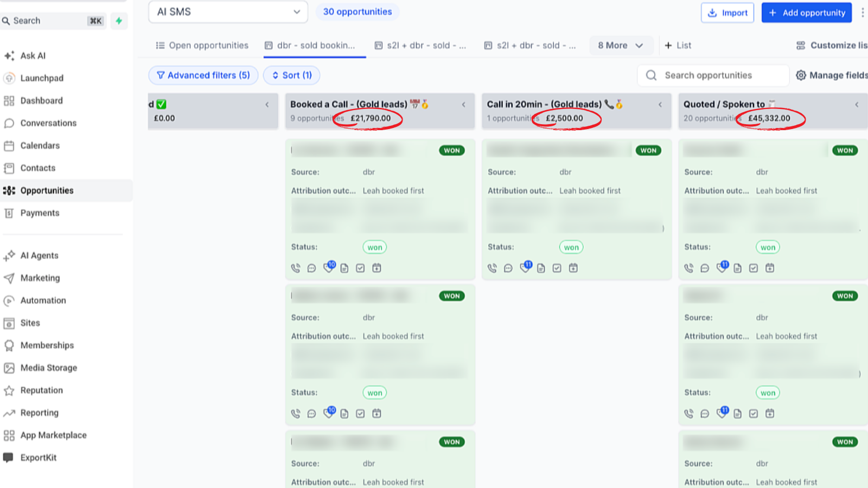Select the dbr - sold bookin... tab
Screen dimensions: 868x488
click(310, 46)
